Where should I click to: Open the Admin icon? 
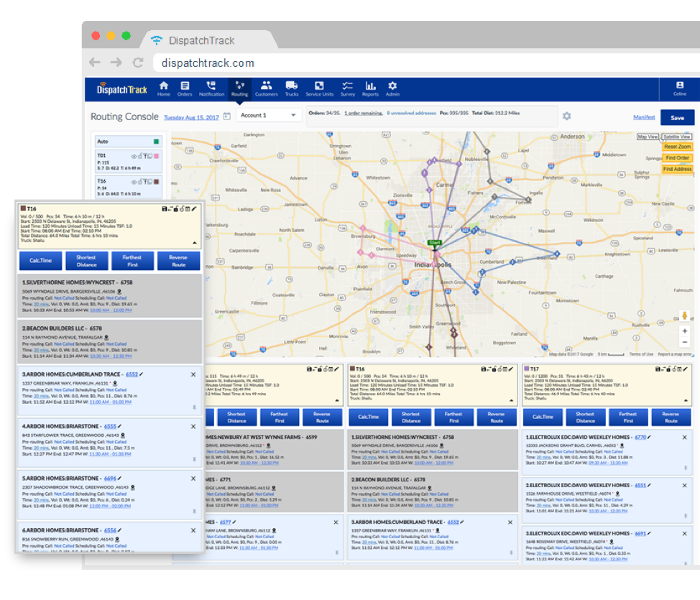point(391,87)
